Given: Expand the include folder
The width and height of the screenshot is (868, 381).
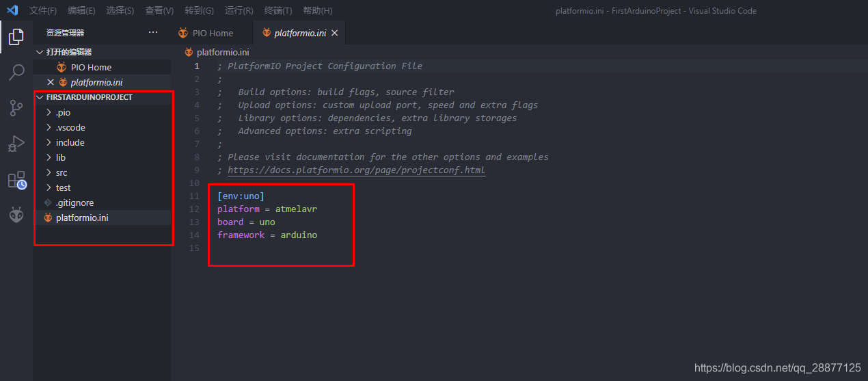Looking at the screenshot, I should (x=49, y=143).
